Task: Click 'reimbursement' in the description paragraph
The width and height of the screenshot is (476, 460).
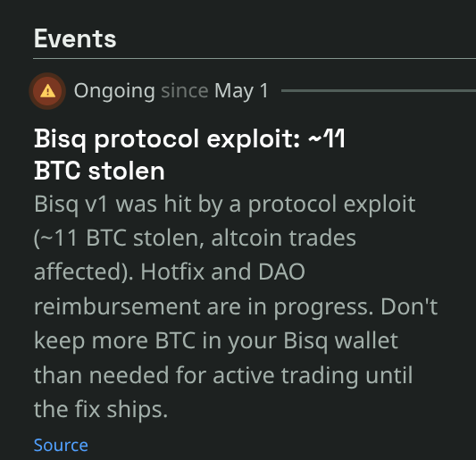Action: [x=117, y=306]
